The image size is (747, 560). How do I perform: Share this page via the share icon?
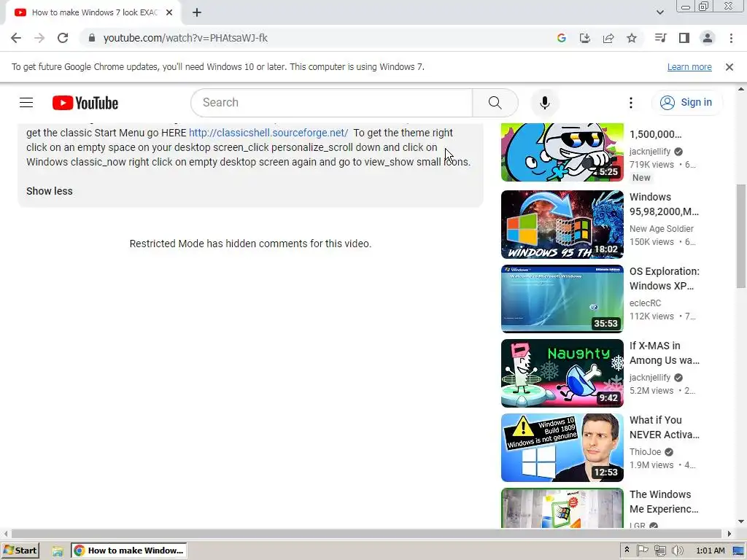(608, 38)
